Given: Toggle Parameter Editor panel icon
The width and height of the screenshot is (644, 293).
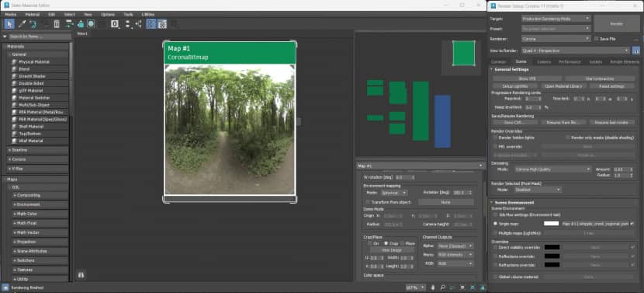Looking at the screenshot, I should pos(162,24).
